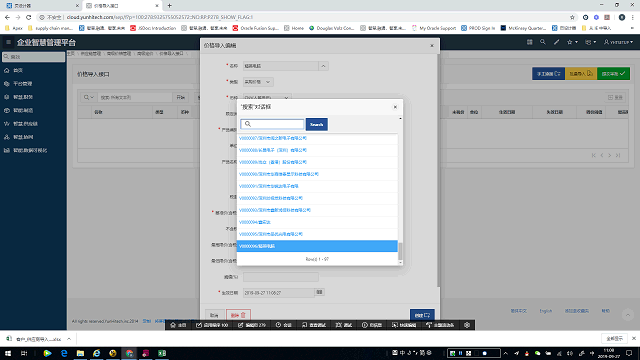Viewport: 640px width, 360px height.
Task: Open the report search column selector dropdown
Action: pyautogui.click(x=89, y=97)
